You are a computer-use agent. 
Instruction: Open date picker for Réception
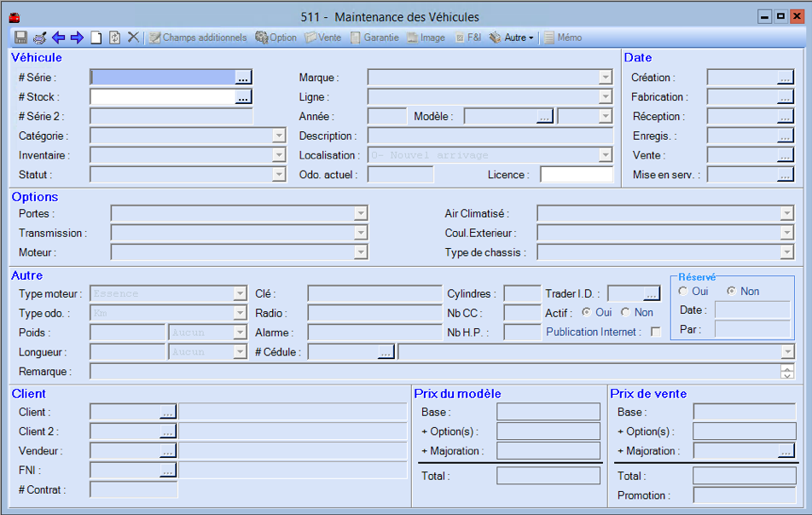click(785, 117)
